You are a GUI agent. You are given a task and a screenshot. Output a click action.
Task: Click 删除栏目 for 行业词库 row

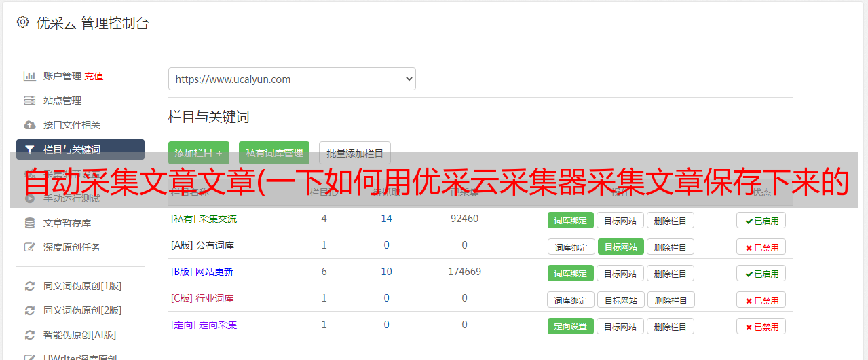tap(670, 300)
